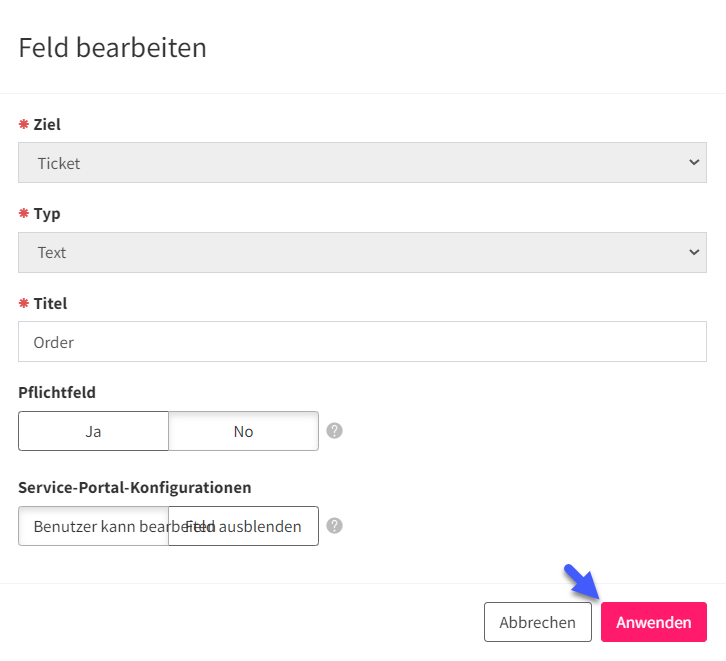Click the help icon beside Service-Portal-Konfigurationen options

[x=334, y=526]
